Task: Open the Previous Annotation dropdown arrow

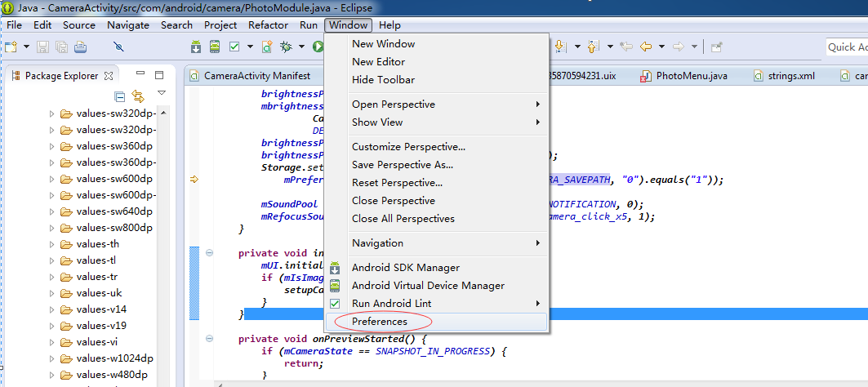Action: pyautogui.click(x=610, y=47)
